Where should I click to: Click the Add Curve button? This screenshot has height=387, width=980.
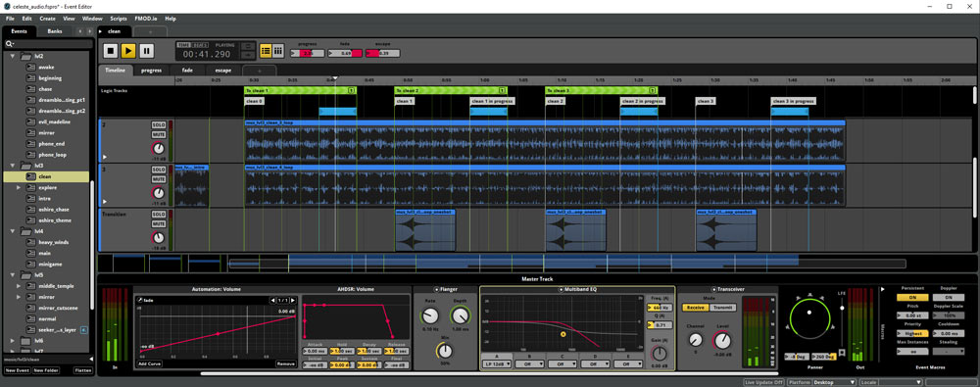(x=149, y=363)
